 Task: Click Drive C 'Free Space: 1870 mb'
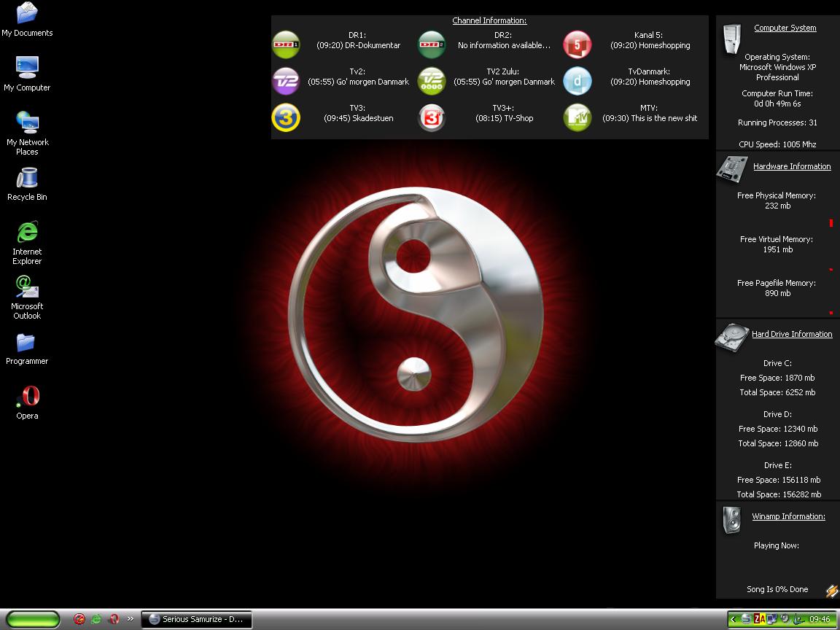coord(777,378)
